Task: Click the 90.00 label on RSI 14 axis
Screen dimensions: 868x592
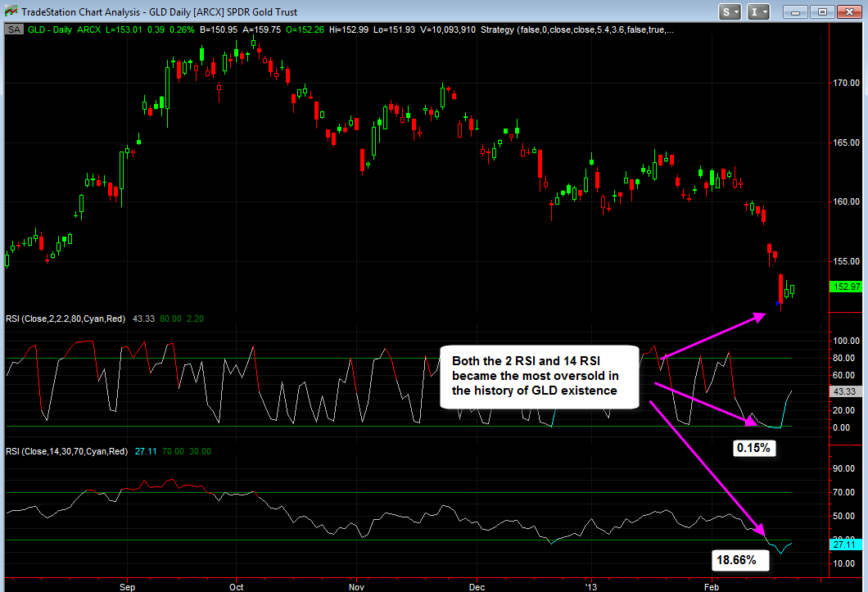Action: coord(843,468)
